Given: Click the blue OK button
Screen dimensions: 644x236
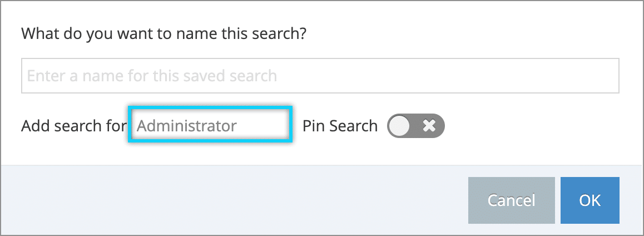Looking at the screenshot, I should 590,200.
